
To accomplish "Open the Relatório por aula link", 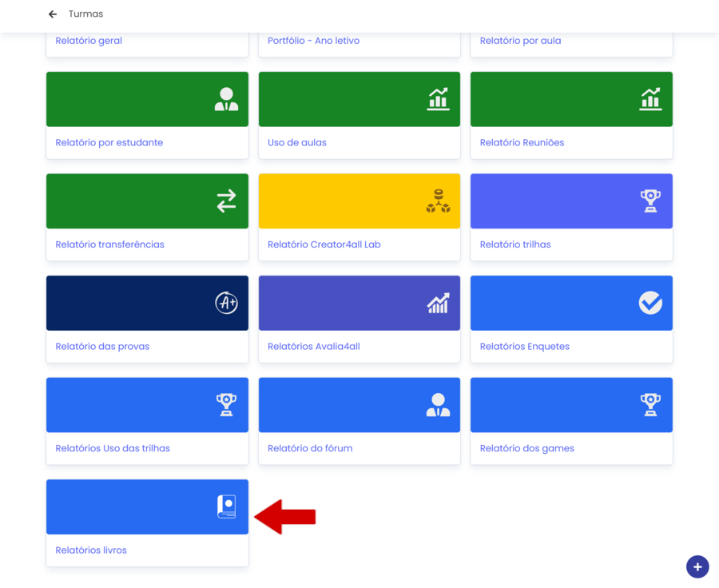I will pos(520,41).
